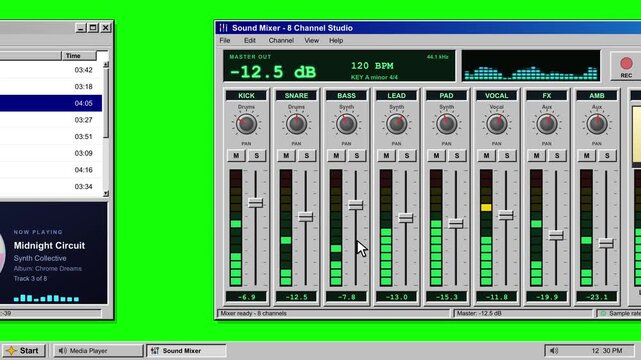Select the highlighted track at 04:05
Image resolution: width=641 pixels, height=360 pixels.
pyautogui.click(x=51, y=103)
